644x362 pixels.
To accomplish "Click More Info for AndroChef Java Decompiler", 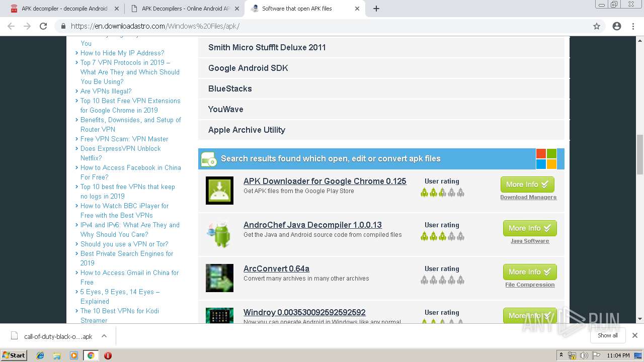I will pos(530,228).
